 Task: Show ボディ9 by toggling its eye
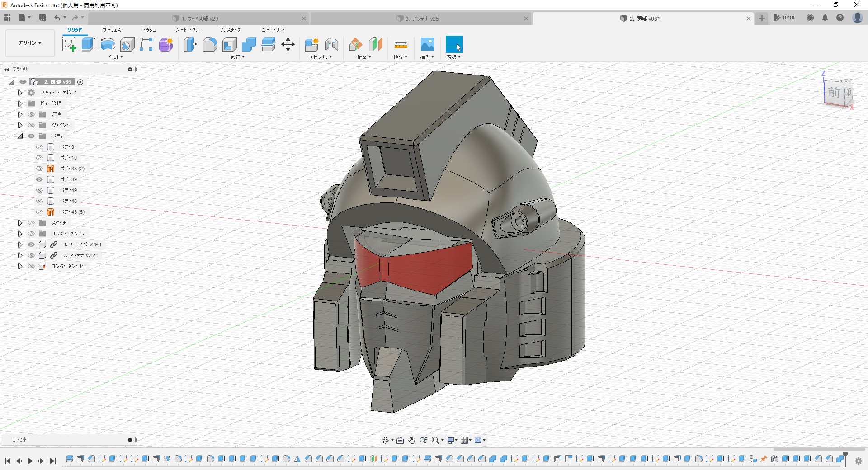click(x=39, y=147)
